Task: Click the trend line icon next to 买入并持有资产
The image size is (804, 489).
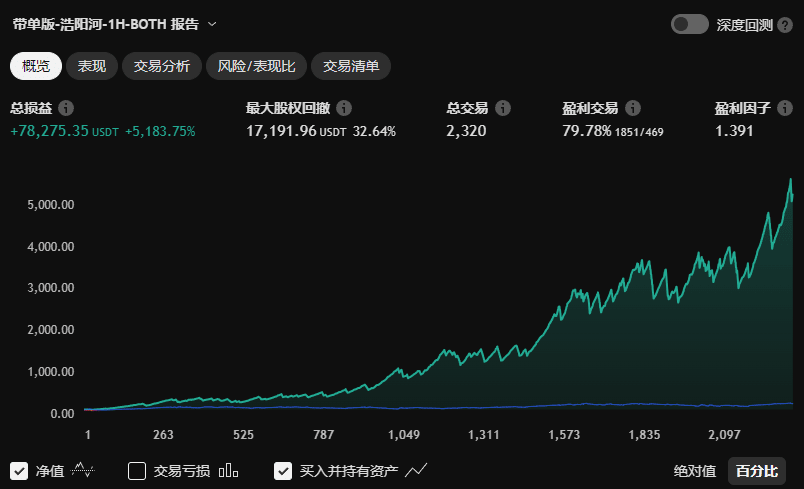Action: coord(416,470)
